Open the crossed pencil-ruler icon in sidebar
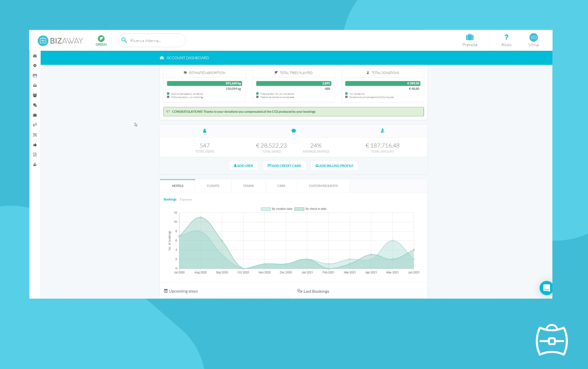The height and width of the screenshot is (369, 588). click(x=35, y=135)
